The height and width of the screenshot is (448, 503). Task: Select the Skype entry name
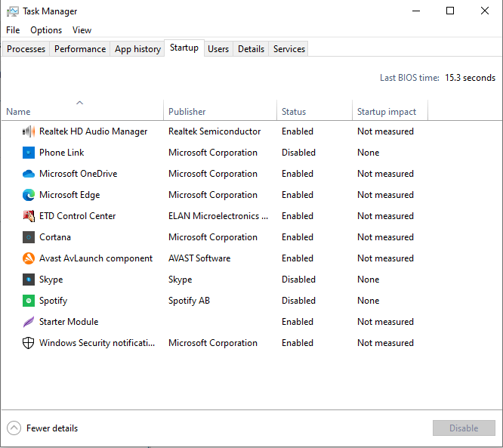pos(51,280)
